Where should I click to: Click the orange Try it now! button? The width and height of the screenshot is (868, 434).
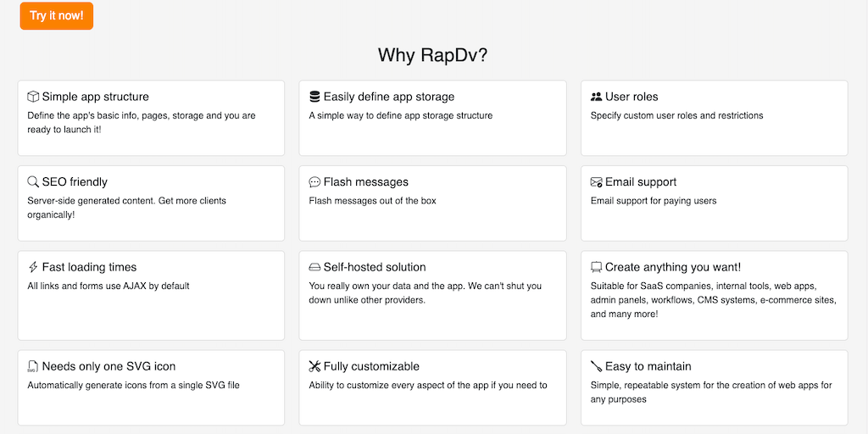pos(56,15)
